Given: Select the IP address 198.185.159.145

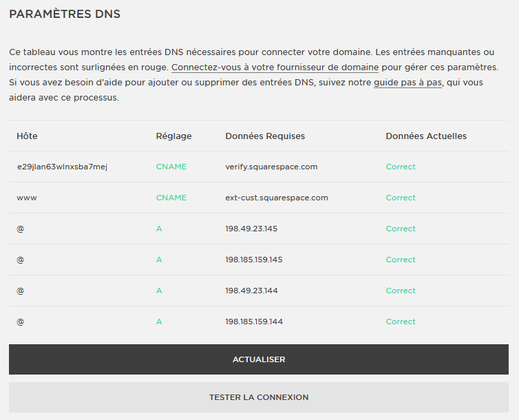Looking at the screenshot, I should (x=254, y=260).
